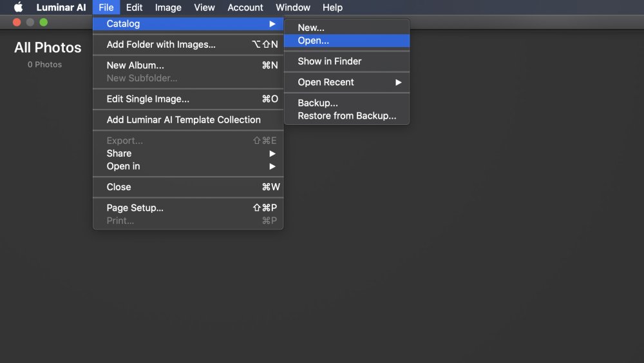644x363 pixels.
Task: Select Page Setup... menu item
Action: click(188, 208)
